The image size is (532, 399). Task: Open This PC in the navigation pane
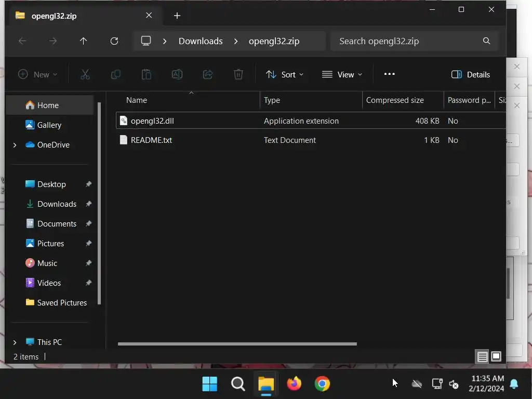(x=49, y=342)
